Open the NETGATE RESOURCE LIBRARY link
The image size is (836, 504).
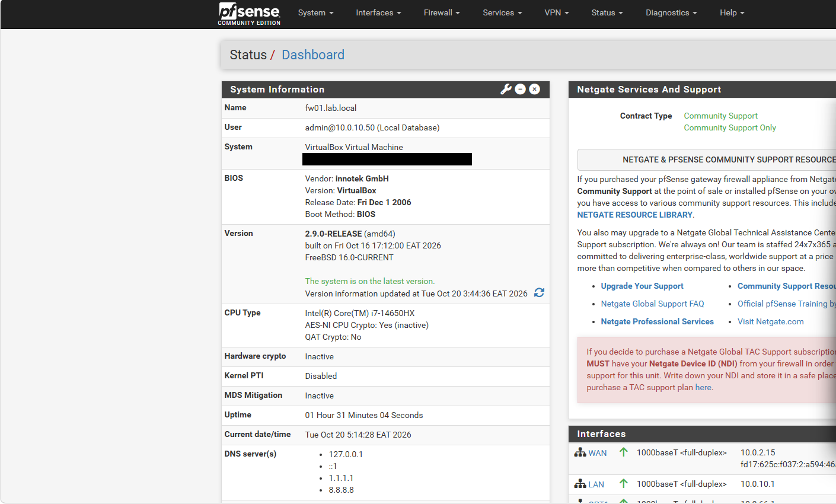pyautogui.click(x=635, y=215)
